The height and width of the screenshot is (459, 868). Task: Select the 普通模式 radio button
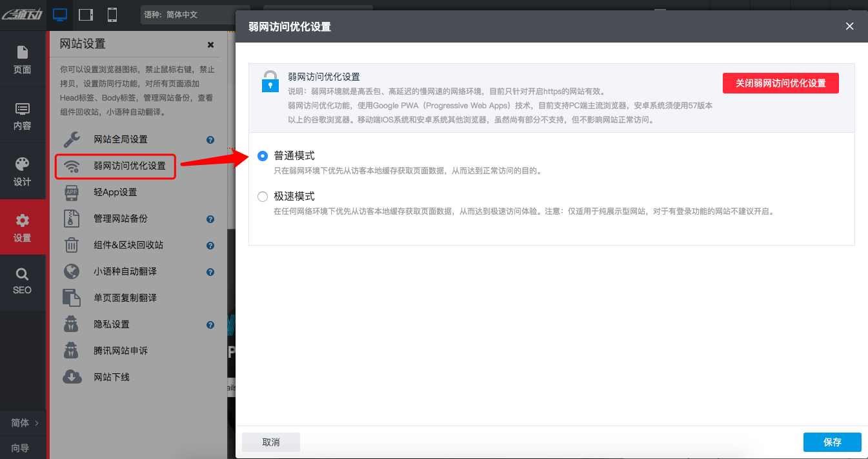(262, 155)
